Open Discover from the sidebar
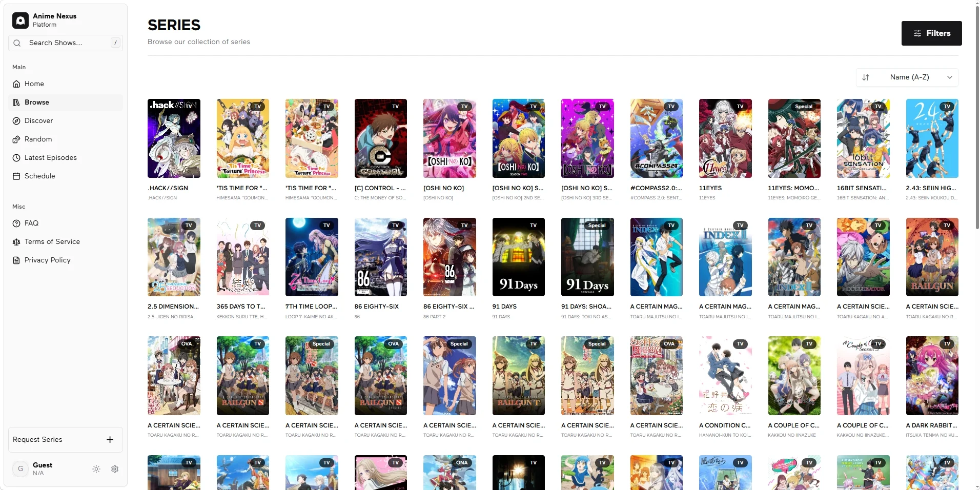This screenshot has width=980, height=490. (66, 121)
